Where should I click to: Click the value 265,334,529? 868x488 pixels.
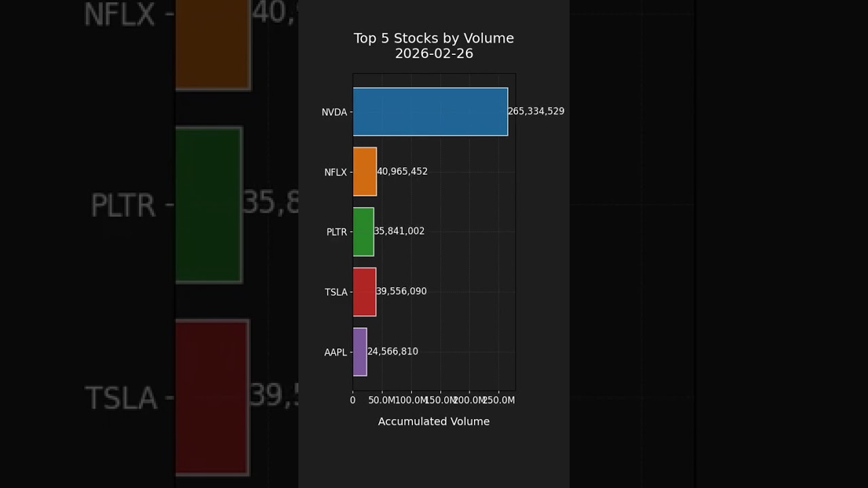536,111
